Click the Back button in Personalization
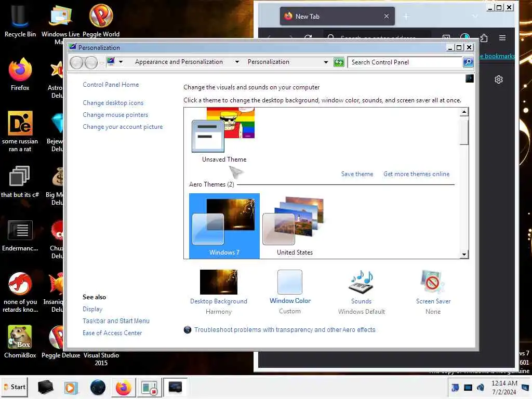 (x=77, y=62)
